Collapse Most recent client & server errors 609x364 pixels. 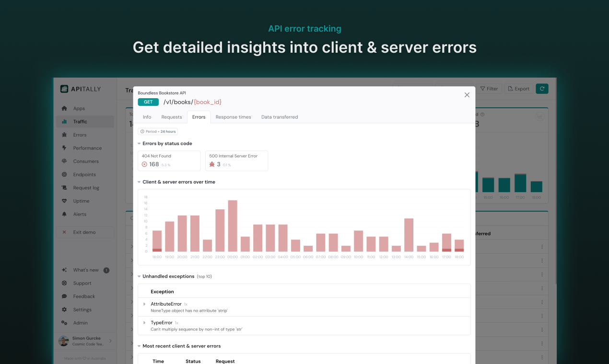139,346
